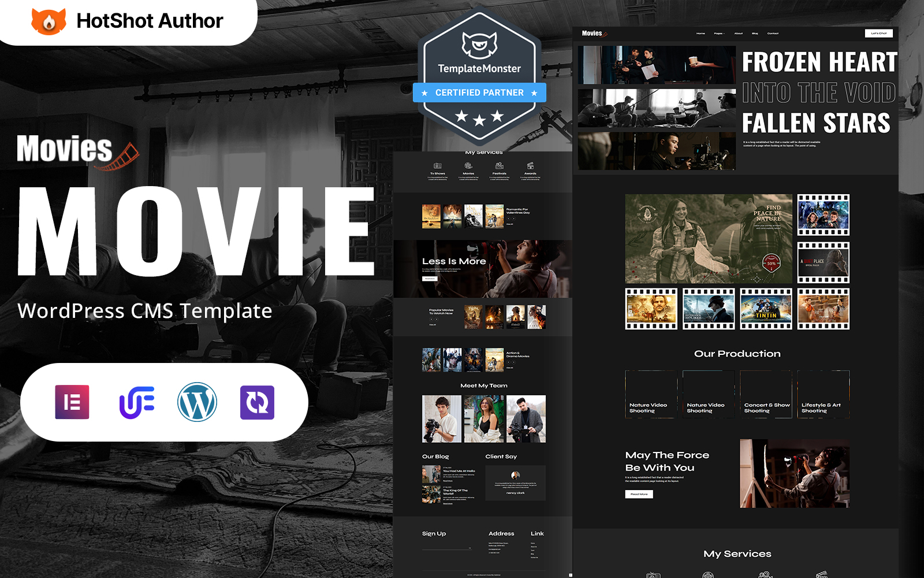924x578 pixels.
Task: Open the Home menu item
Action: point(701,34)
